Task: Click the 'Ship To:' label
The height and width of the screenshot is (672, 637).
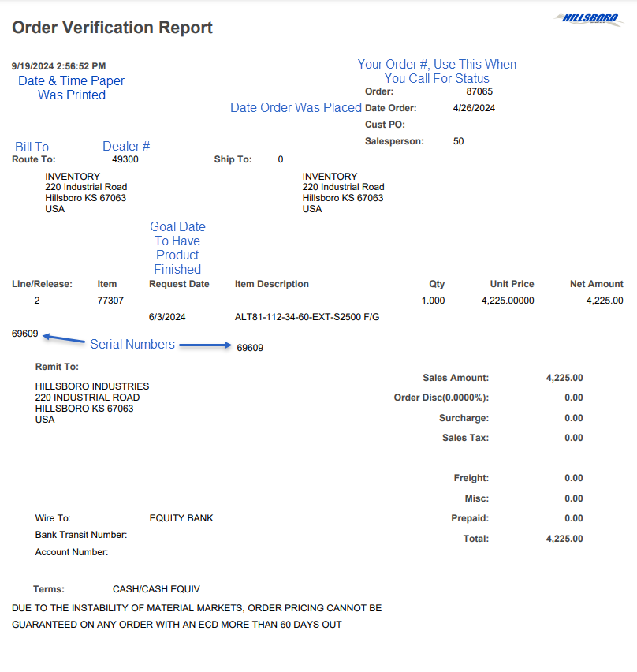Action: tap(233, 159)
